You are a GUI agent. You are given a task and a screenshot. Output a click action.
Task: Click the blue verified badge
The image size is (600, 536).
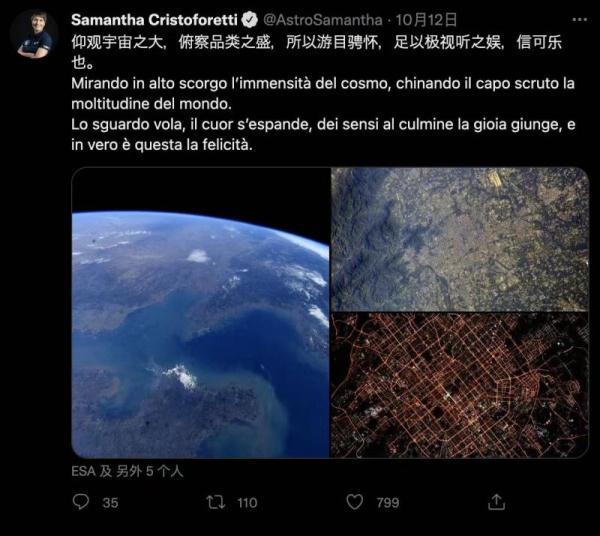pos(250,20)
